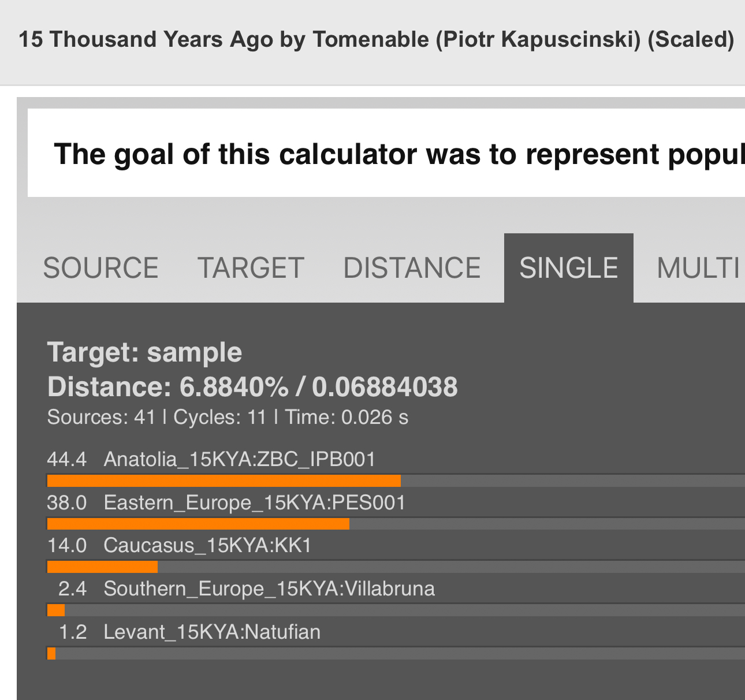This screenshot has width=745, height=700.
Task: Click the orange Anatolia percentage bar
Action: [x=224, y=481]
